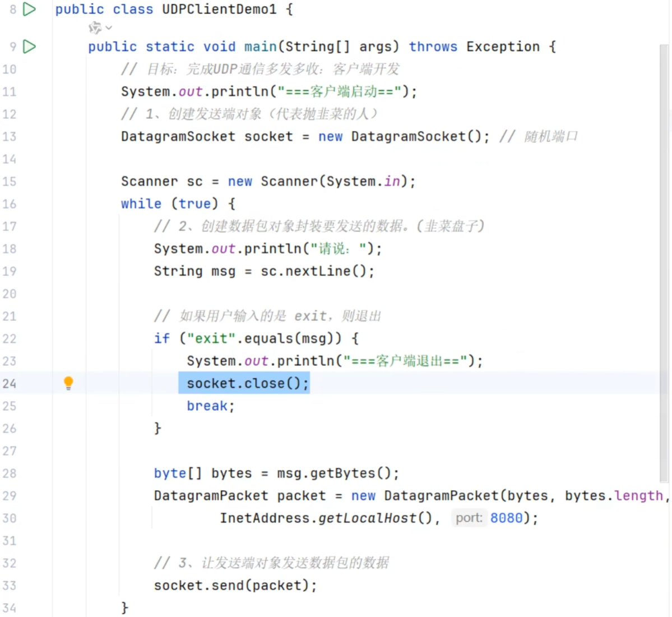This screenshot has width=672, height=617.
Task: Click the 'while' keyword on line 16
Action: coord(141,204)
